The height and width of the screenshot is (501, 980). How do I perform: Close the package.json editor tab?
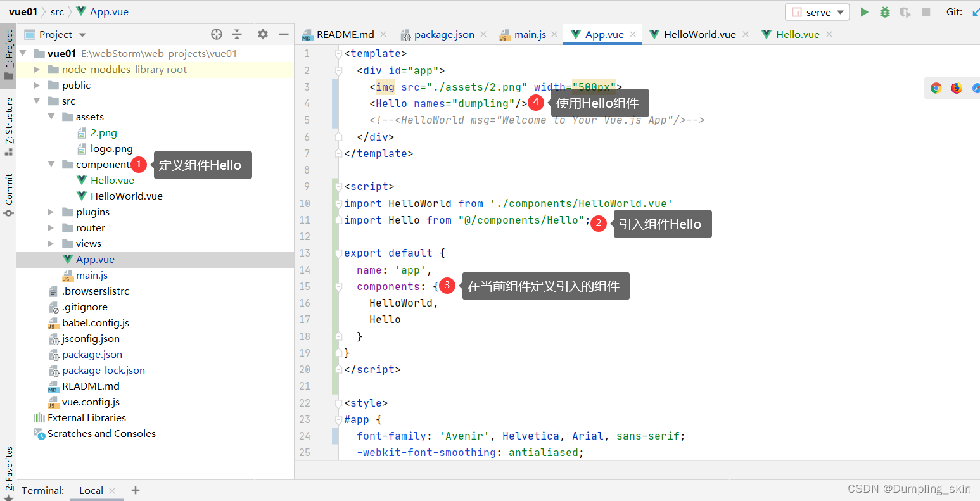click(484, 34)
